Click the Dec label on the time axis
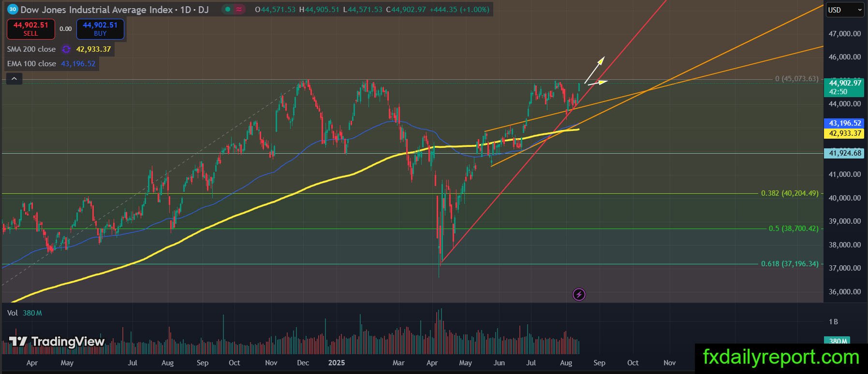 coord(303,363)
